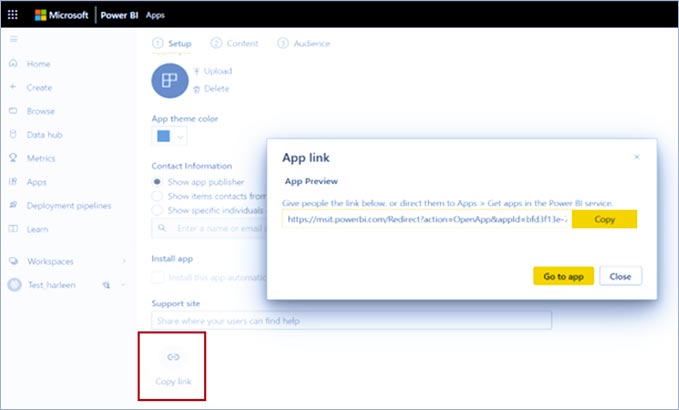Switch to the Content step tab
This screenshot has height=410, width=679.
pyautogui.click(x=234, y=43)
